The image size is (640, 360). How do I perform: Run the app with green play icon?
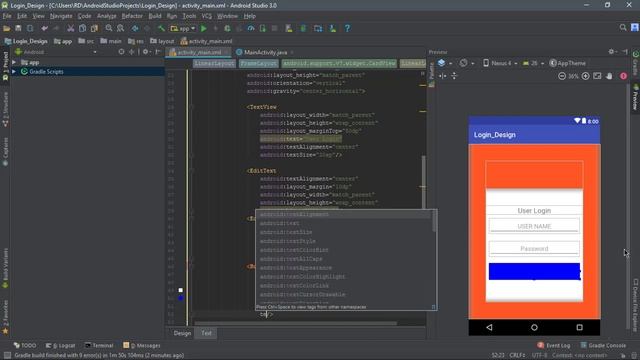[x=204, y=28]
